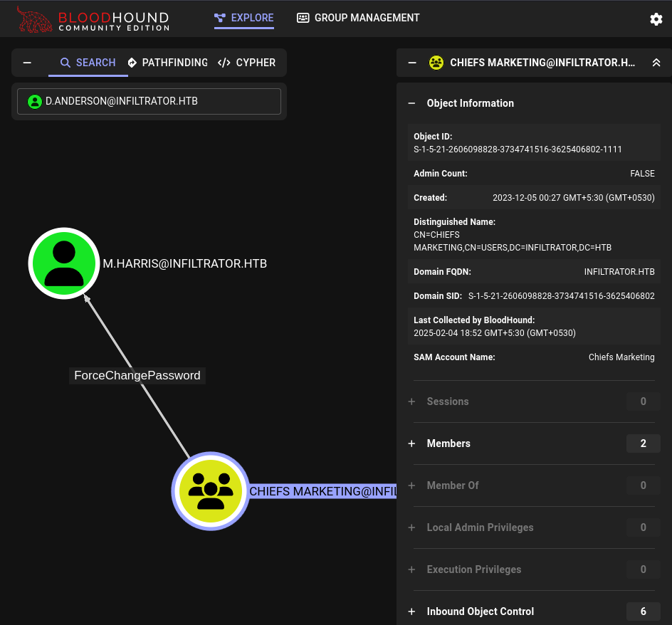Select the CHIEFS MARKETING group node
The height and width of the screenshot is (625, 672).
[x=210, y=491]
